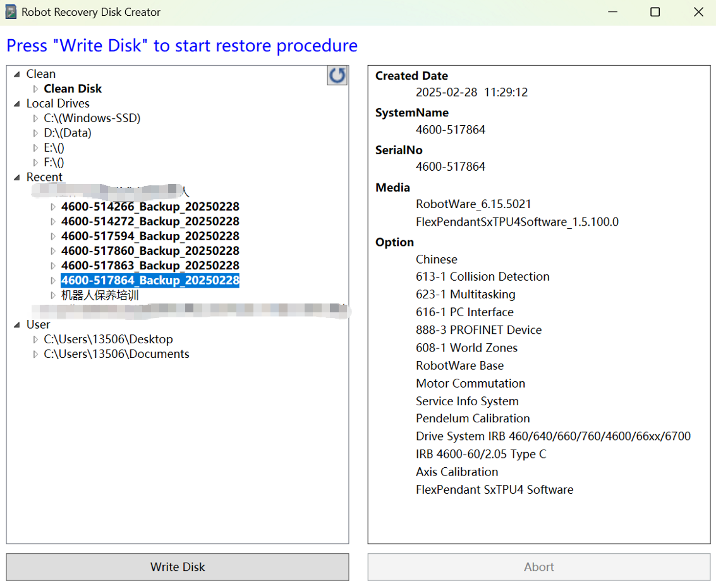Viewport: 716px width, 588px height.
Task: Click the Local Drives group label
Action: tap(58, 104)
